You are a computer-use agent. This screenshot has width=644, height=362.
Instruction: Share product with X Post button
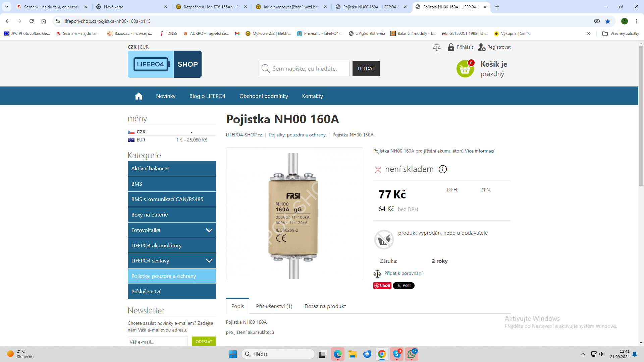click(404, 286)
